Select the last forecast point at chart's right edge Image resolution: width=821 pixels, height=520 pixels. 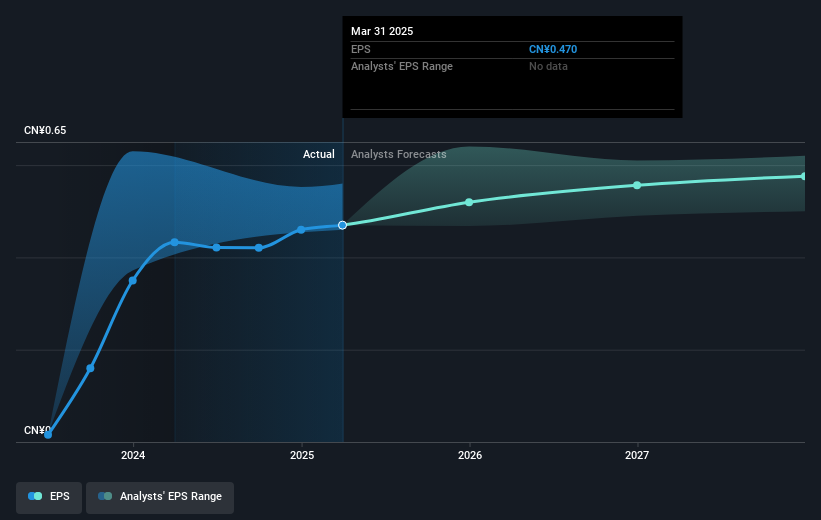804,176
